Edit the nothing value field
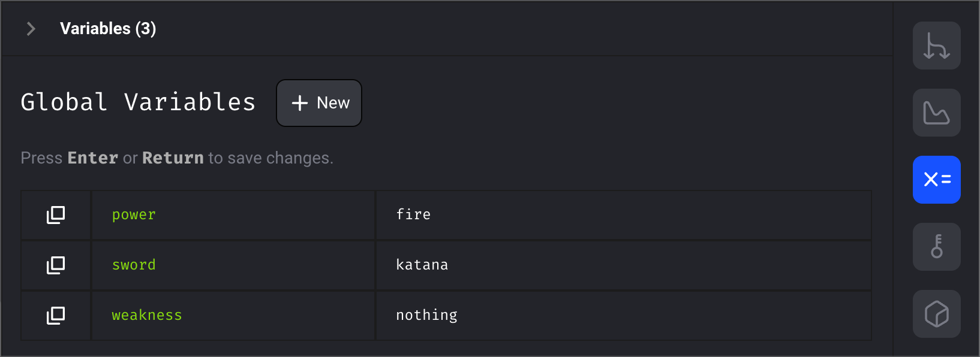Screen dimensions: 980x357 coord(624,316)
